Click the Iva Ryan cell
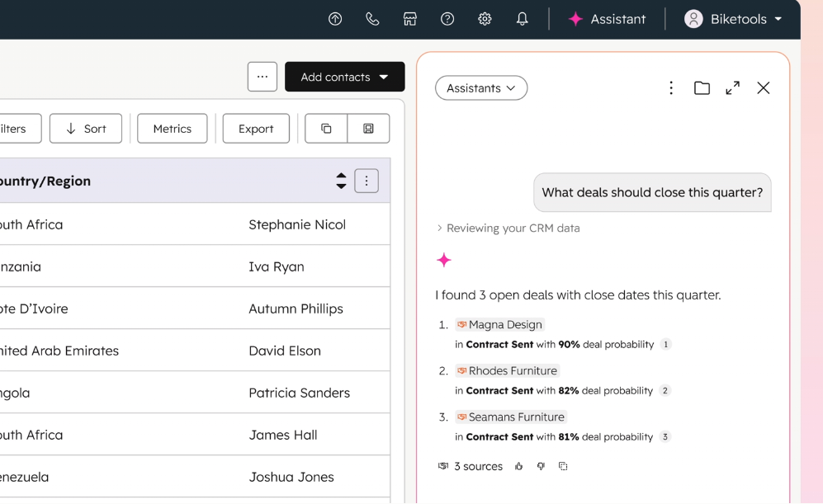Image resolution: width=823 pixels, height=504 pixels. (276, 266)
